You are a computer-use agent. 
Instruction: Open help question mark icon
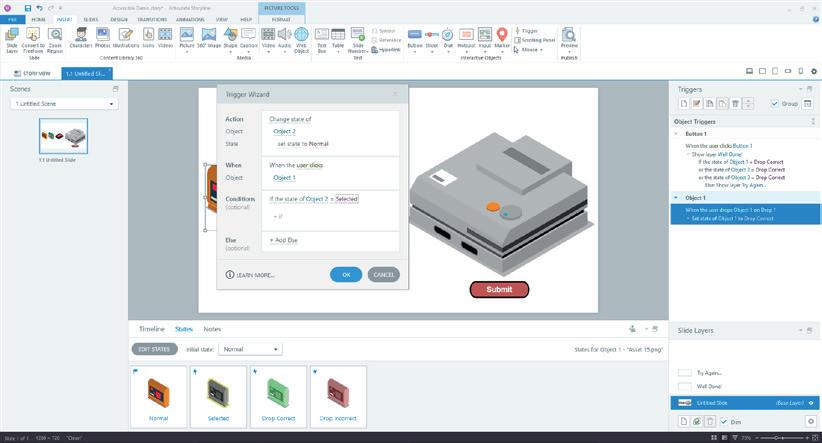pos(816,19)
